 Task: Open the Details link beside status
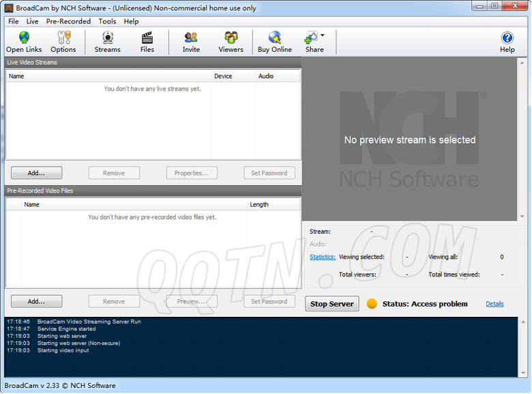point(494,304)
